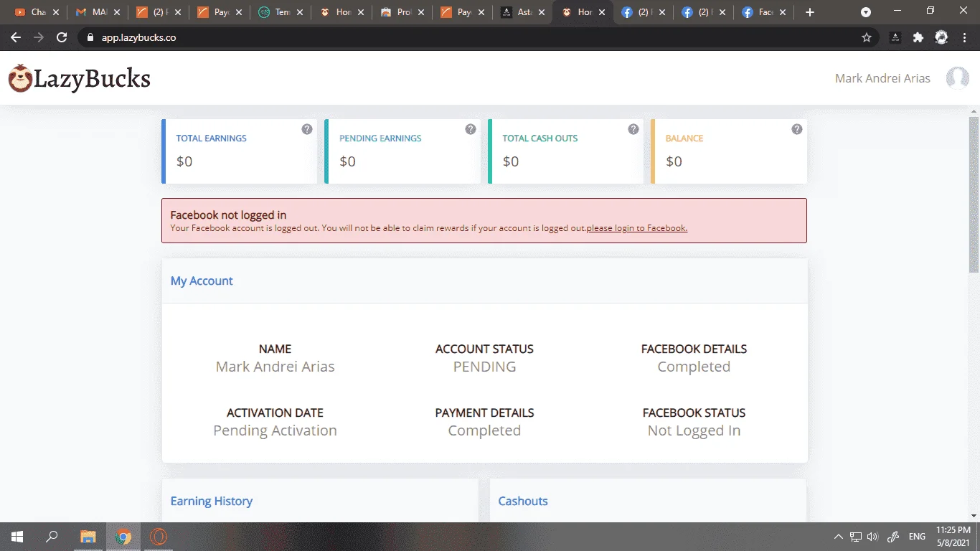Click the Balance $0 amount

tap(674, 161)
